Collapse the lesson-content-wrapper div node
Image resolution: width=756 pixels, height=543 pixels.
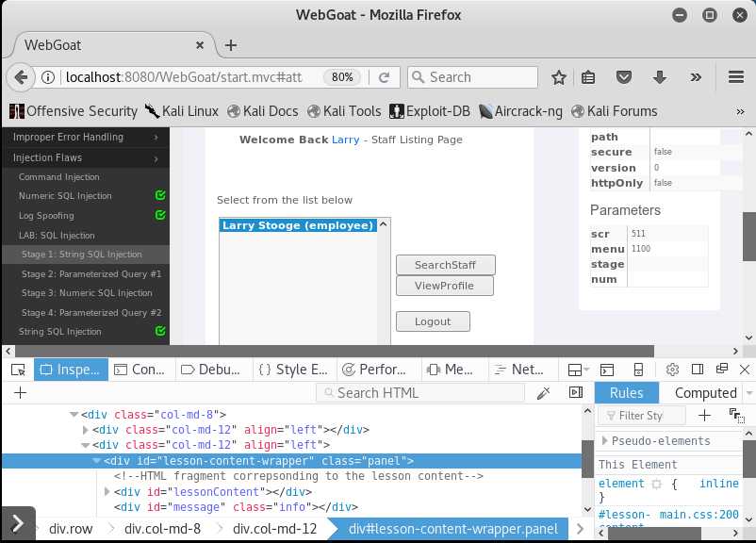[96, 461]
